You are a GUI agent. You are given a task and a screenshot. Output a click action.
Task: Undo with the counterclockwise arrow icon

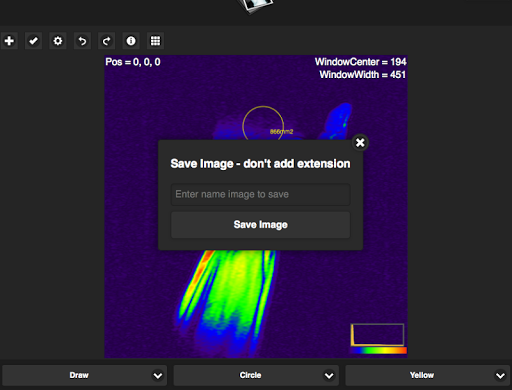82,41
